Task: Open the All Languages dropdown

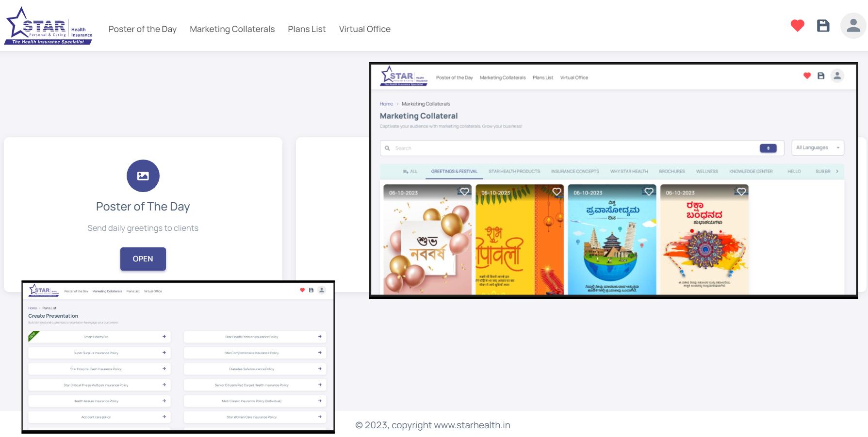Action: 818,148
